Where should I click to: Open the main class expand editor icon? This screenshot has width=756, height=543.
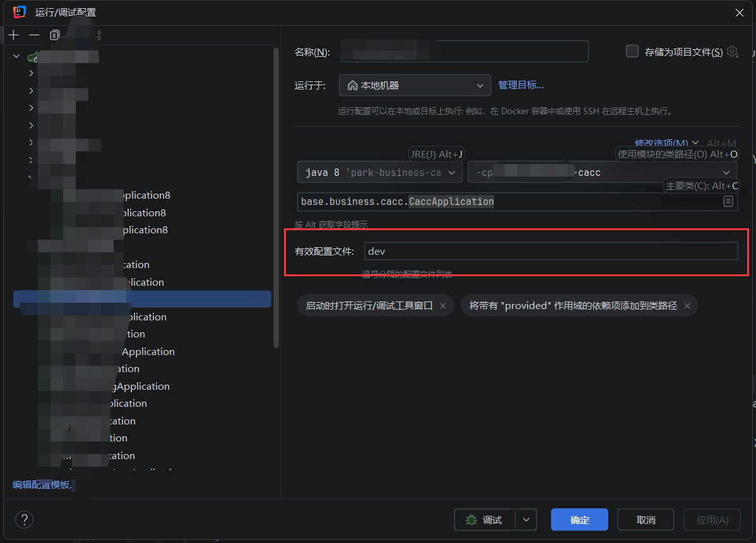click(x=728, y=201)
